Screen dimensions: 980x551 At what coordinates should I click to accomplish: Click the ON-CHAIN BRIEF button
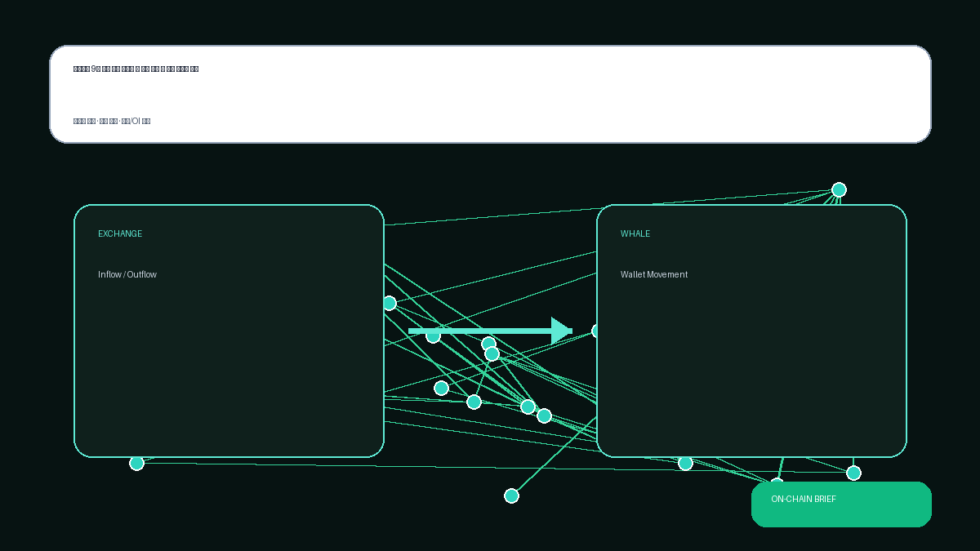coord(841,504)
